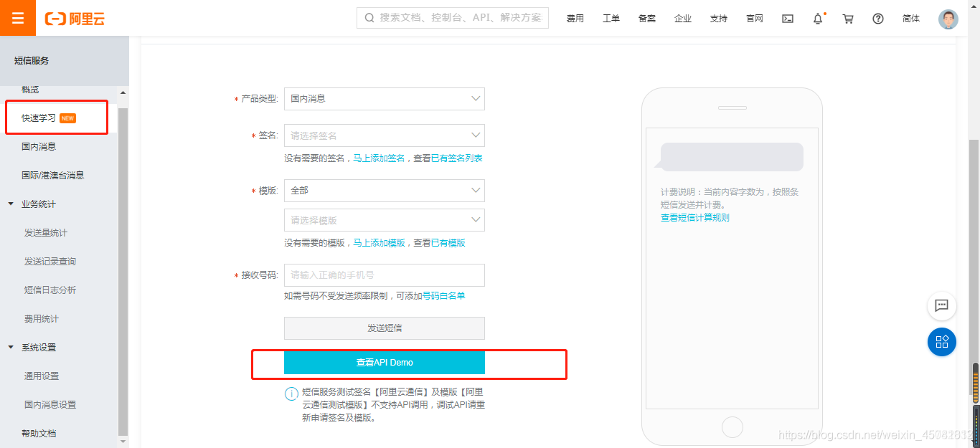Click the 查看API Demo button
The image size is (980, 448).
point(385,363)
